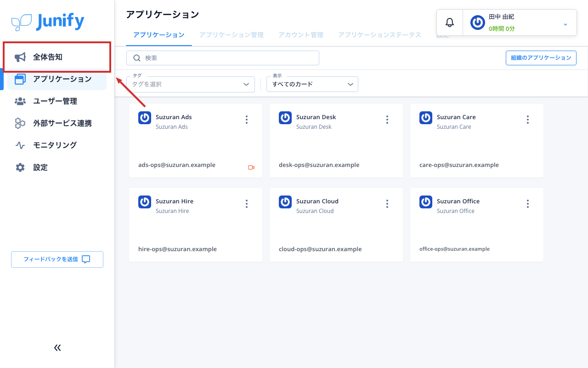Click the Suzuran Hire card title
Screen dimensions: 588x368
[x=175, y=201]
